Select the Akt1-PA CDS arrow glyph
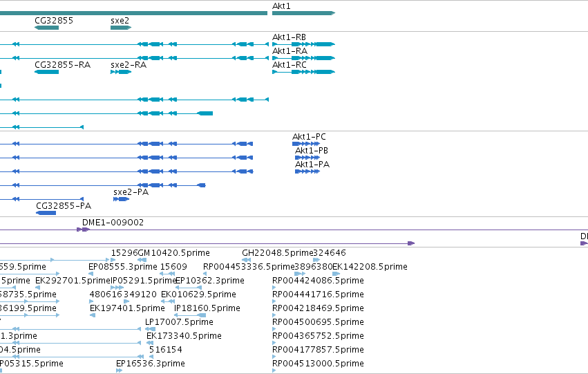The width and height of the screenshot is (588, 374). click(307, 171)
